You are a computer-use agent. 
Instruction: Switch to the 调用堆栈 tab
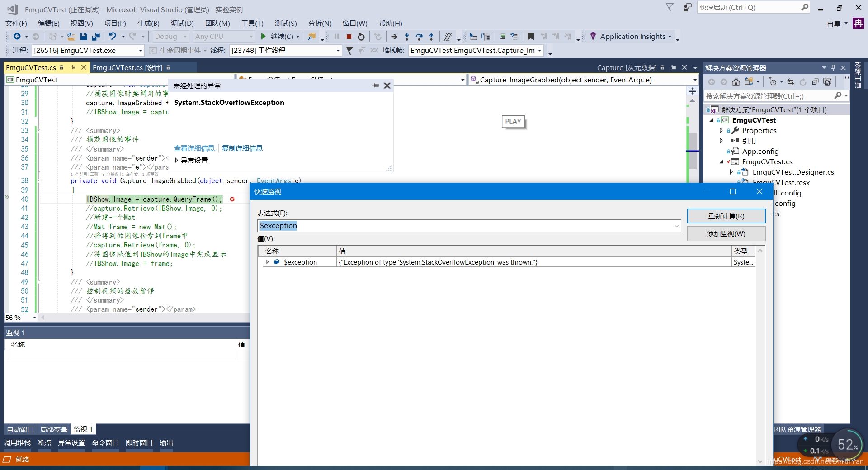17,442
